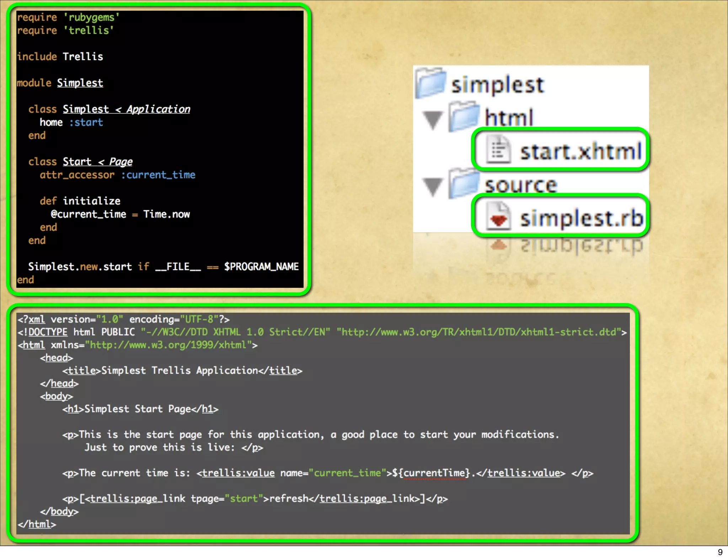
Task: Click the 'class Start < Page' line
Action: click(80, 162)
